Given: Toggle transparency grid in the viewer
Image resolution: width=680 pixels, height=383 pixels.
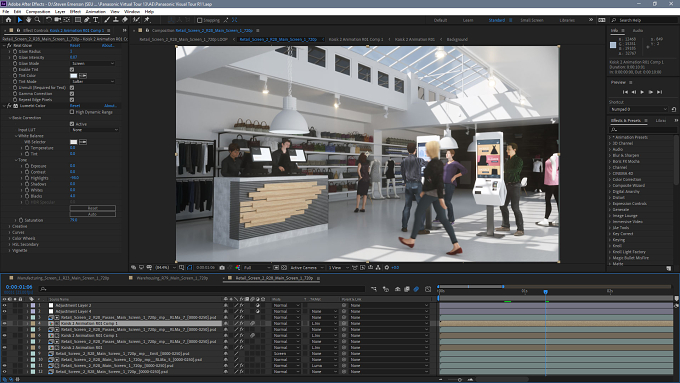Looking at the screenshot, I should [284, 268].
